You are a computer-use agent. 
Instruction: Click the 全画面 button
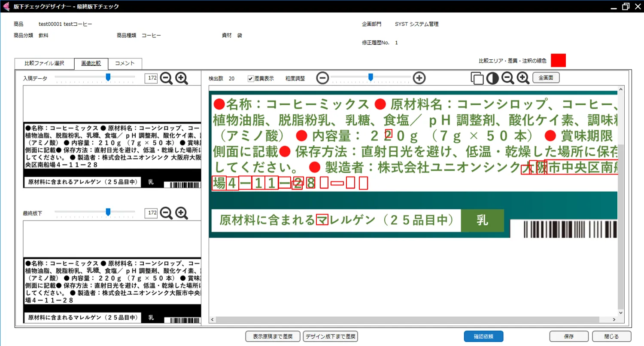coord(546,78)
